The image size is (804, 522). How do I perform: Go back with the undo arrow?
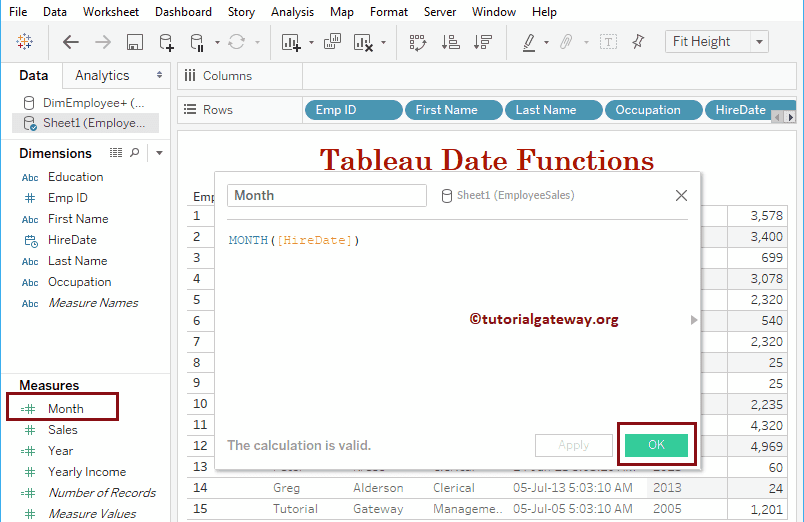point(70,42)
